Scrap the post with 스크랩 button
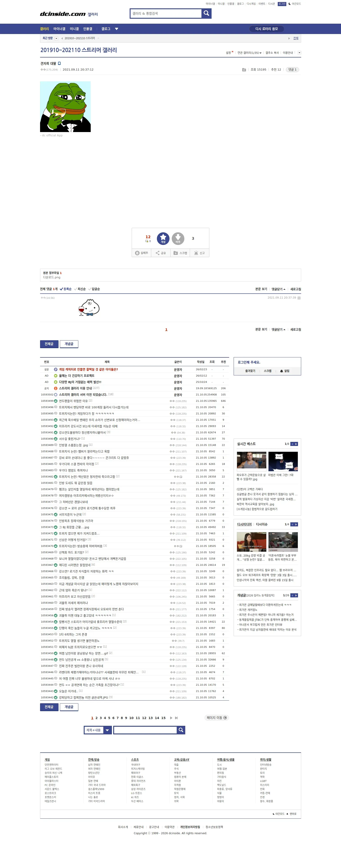341x868 pixels. [x=180, y=253]
